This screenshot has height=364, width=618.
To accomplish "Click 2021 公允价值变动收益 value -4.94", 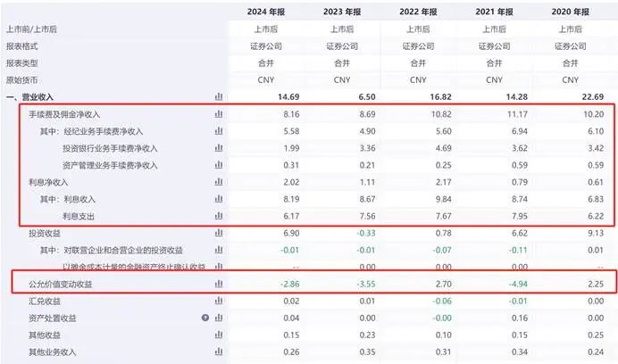I will [x=518, y=284].
